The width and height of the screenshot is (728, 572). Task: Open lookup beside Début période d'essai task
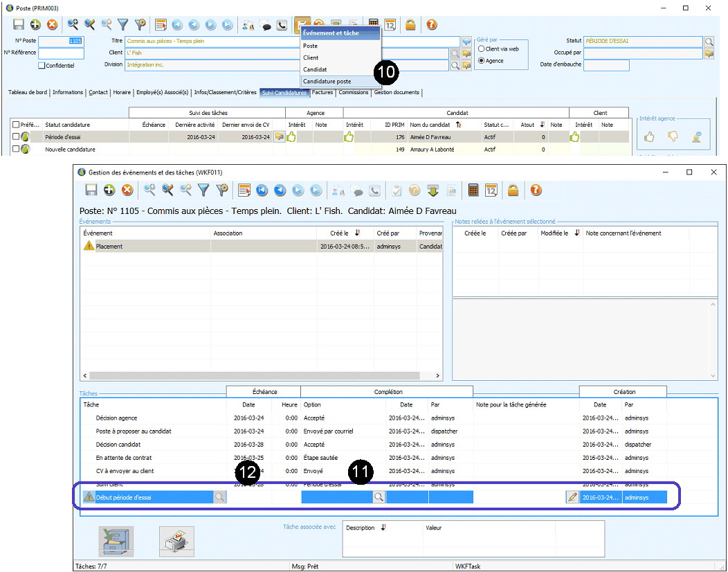(x=219, y=497)
